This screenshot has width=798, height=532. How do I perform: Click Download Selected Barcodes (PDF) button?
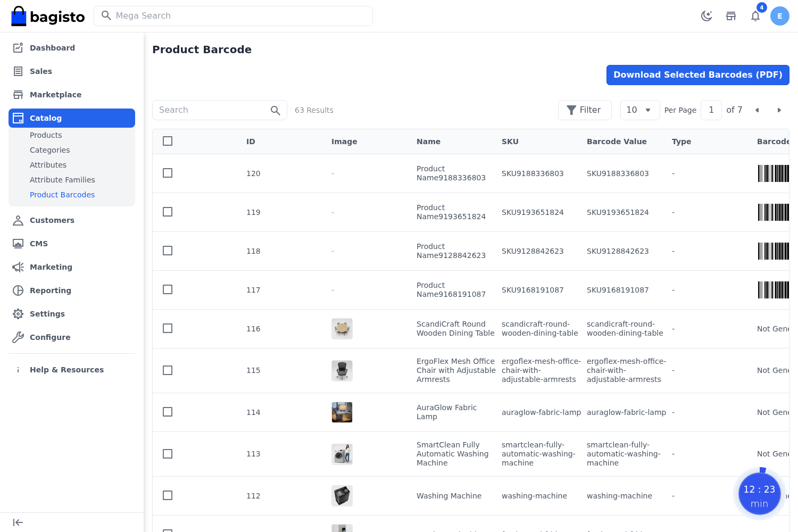pyautogui.click(x=698, y=75)
